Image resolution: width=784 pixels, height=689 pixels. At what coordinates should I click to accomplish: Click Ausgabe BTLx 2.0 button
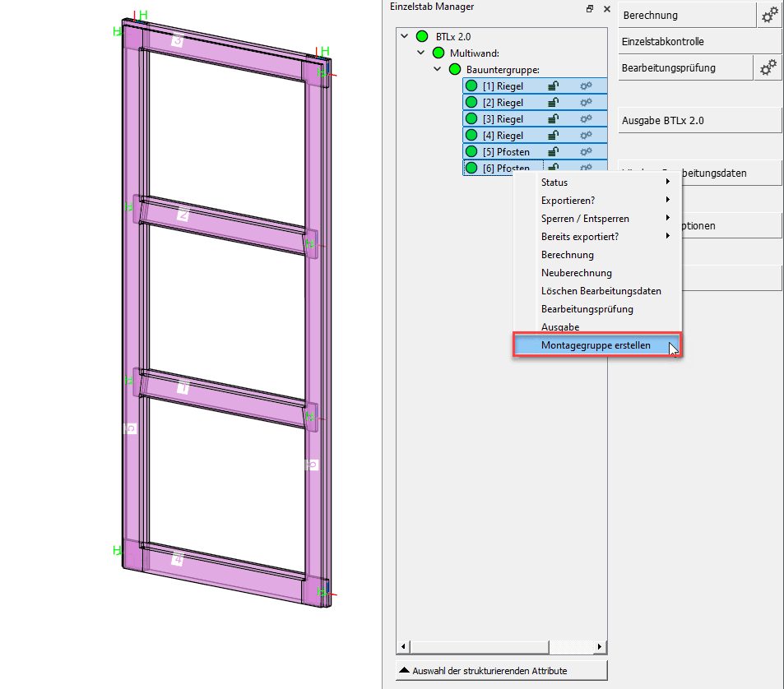pyautogui.click(x=700, y=120)
